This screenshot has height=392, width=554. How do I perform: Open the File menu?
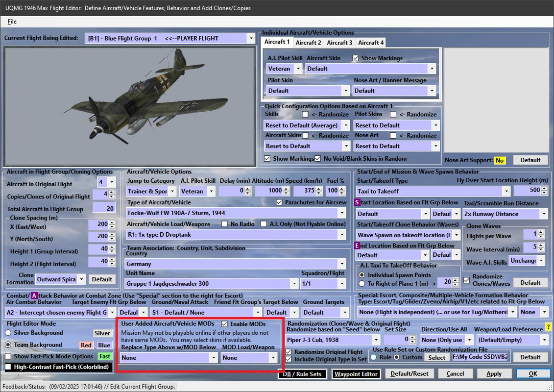[12, 22]
